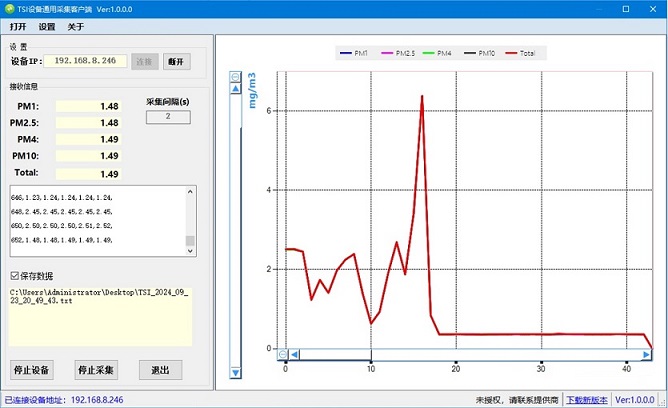Viewport: 668px width, 408px height.
Task: Click the PM1 legend entry
Action: coord(354,52)
